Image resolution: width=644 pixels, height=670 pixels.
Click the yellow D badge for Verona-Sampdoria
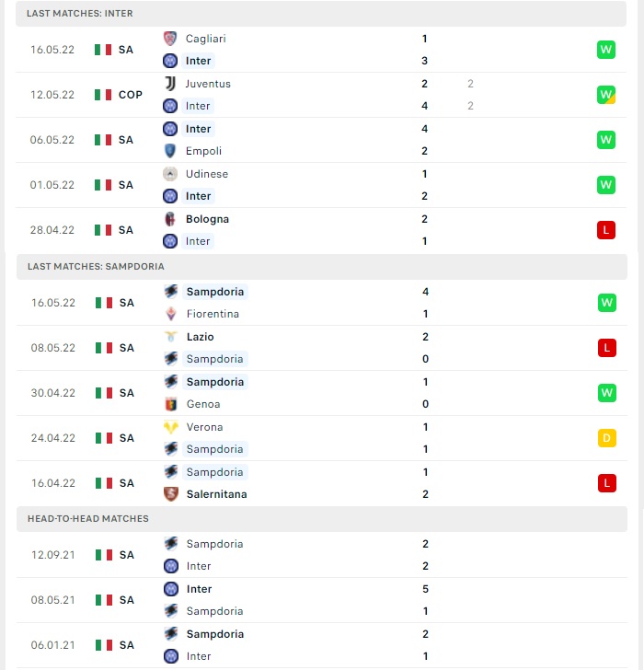click(607, 438)
